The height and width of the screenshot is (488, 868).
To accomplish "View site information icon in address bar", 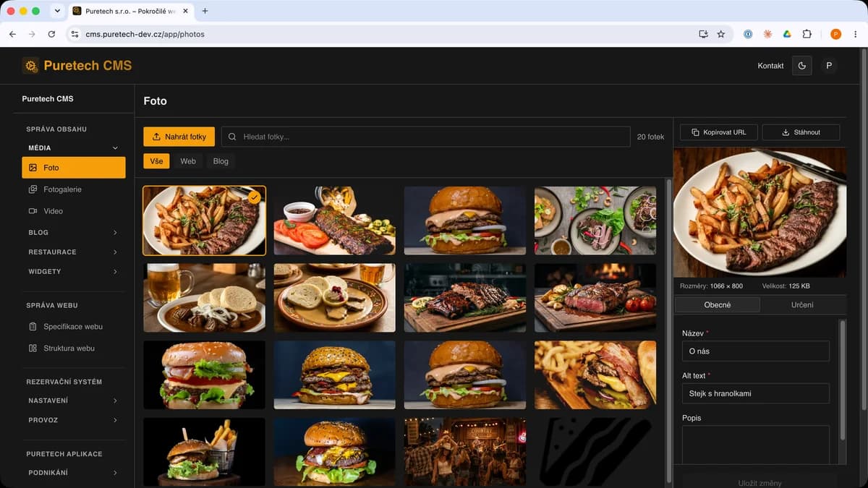I will click(x=75, y=34).
